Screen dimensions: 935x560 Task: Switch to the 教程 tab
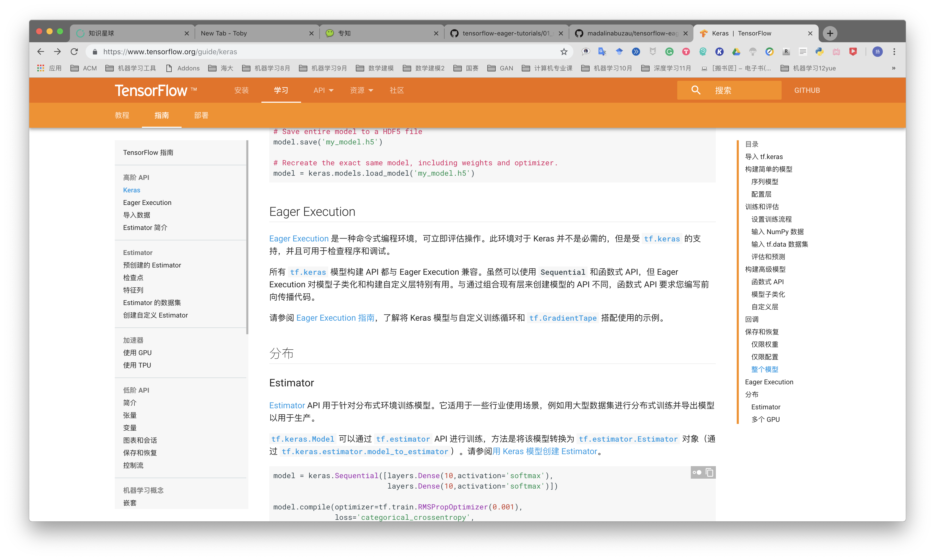[x=122, y=115]
